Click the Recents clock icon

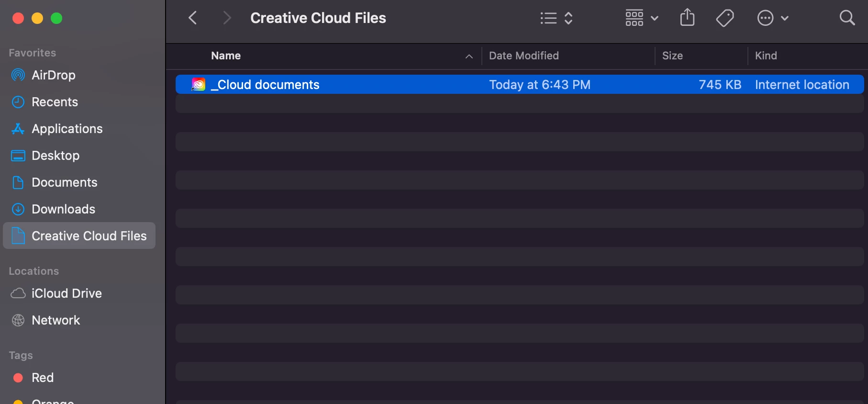18,102
